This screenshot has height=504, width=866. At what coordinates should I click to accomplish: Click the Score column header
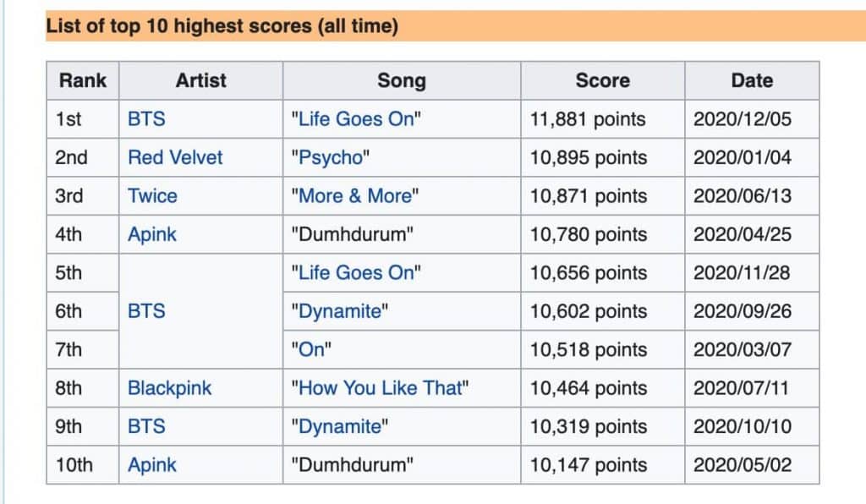pyautogui.click(x=602, y=80)
